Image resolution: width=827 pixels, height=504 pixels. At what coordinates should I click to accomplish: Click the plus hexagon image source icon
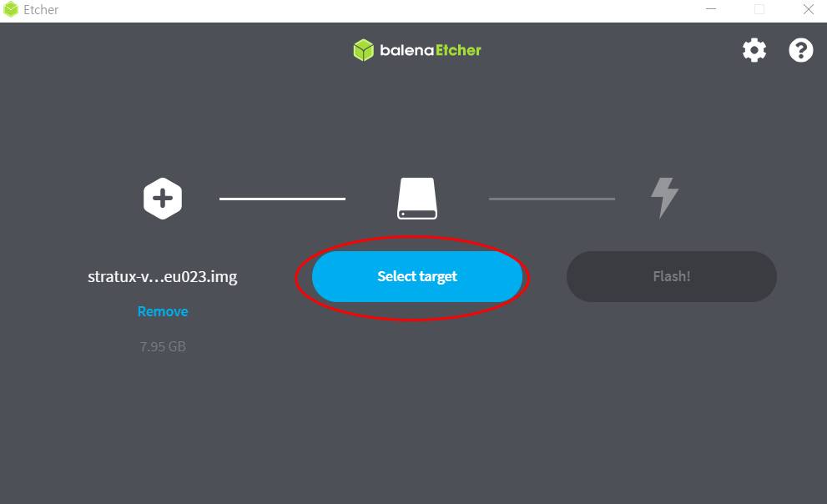coord(163,199)
